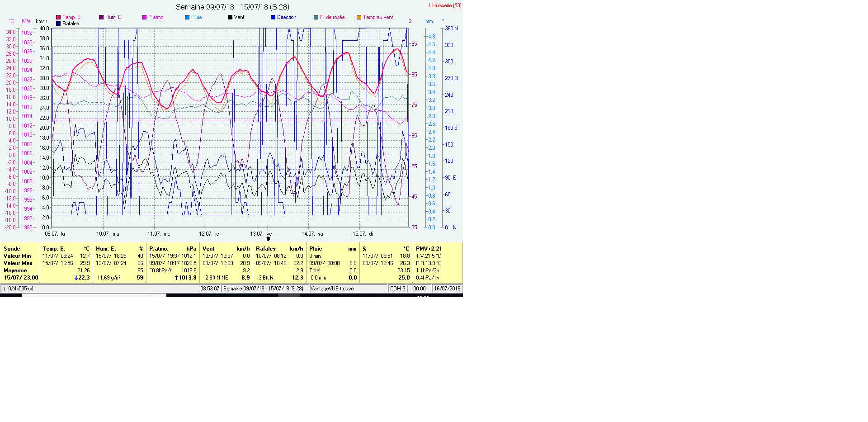Click the chart title 'Semaine 09/07/18 - 15/07/18 (S 28)'
The image size is (868, 422).
click(232, 7)
